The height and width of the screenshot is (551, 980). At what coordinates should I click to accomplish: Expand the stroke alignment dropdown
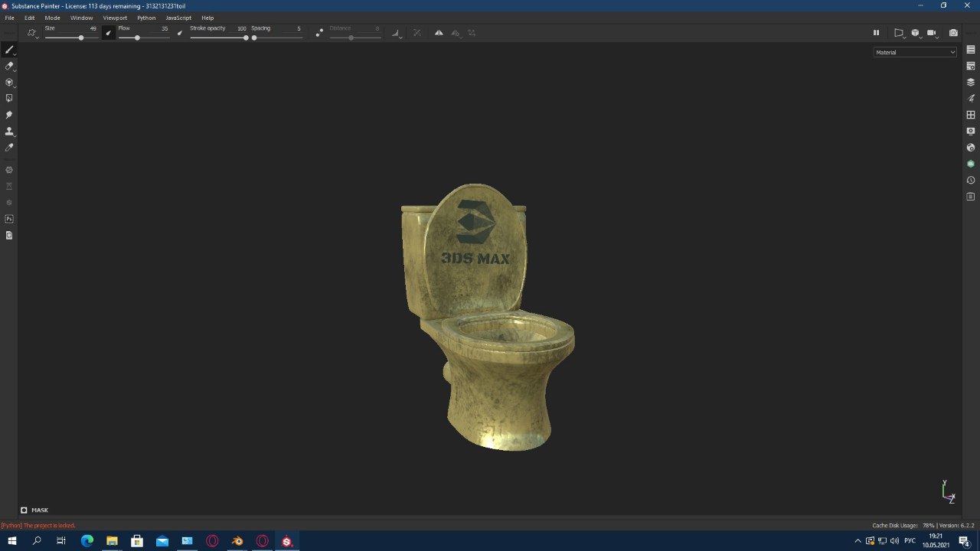click(x=397, y=33)
